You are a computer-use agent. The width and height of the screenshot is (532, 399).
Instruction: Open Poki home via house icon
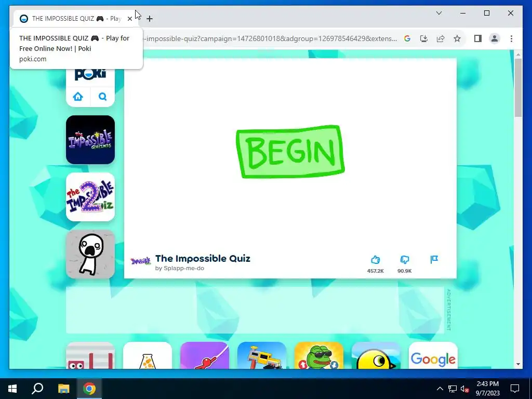tap(78, 97)
